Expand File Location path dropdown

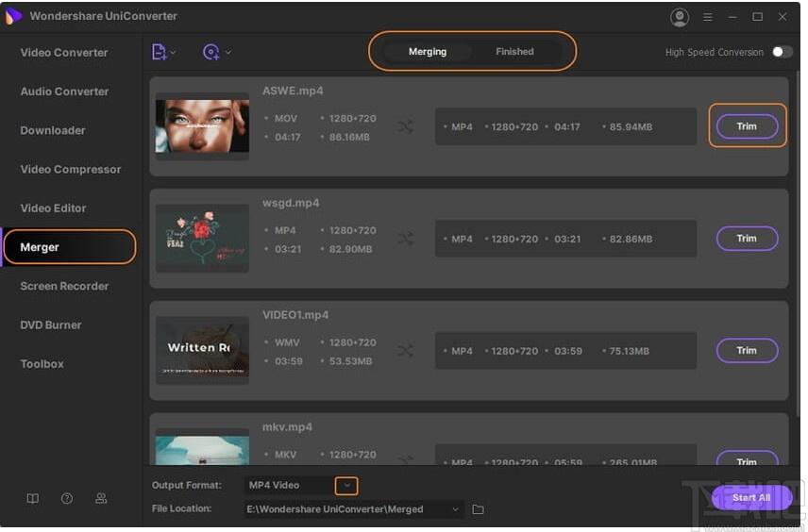tap(455, 509)
